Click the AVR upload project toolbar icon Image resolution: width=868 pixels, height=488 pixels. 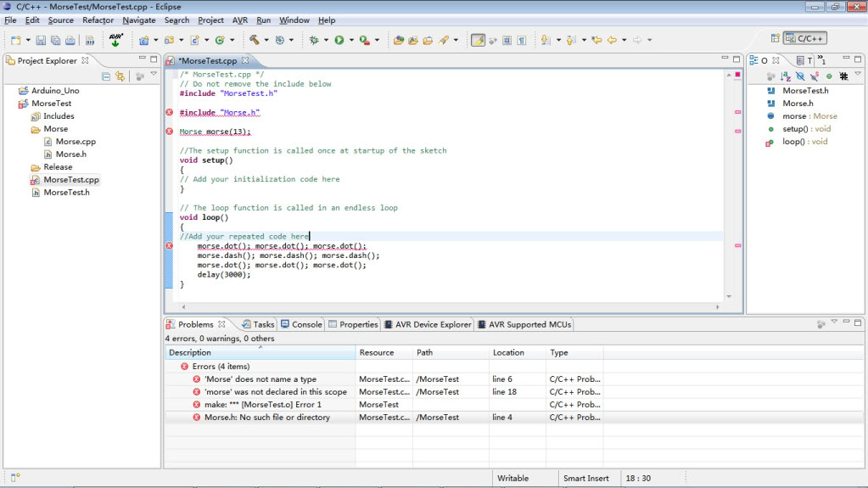point(115,40)
